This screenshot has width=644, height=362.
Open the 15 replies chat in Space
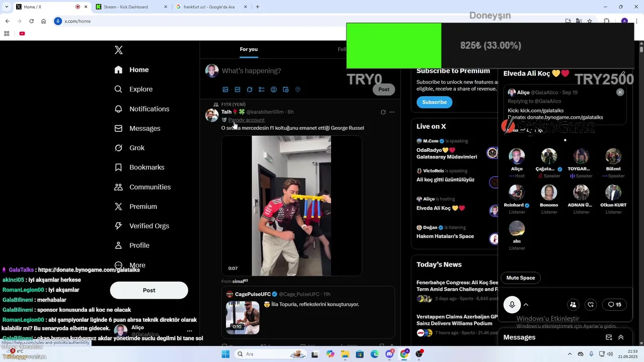614,305
